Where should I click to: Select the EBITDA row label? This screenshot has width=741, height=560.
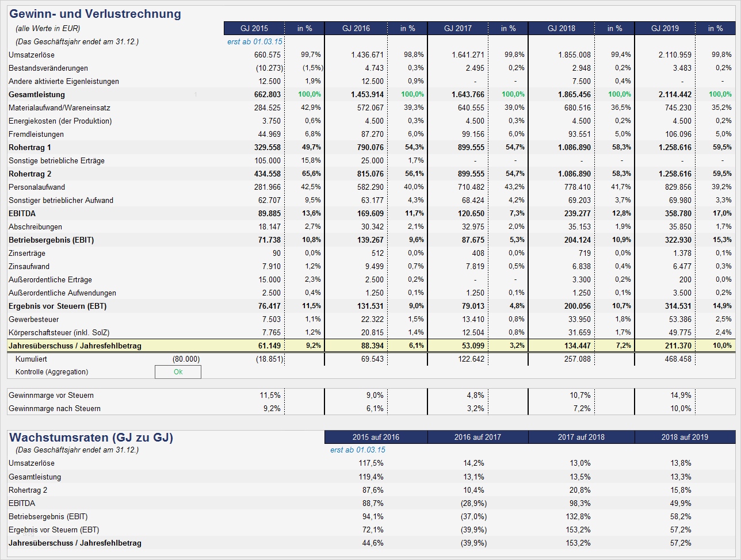(23, 213)
